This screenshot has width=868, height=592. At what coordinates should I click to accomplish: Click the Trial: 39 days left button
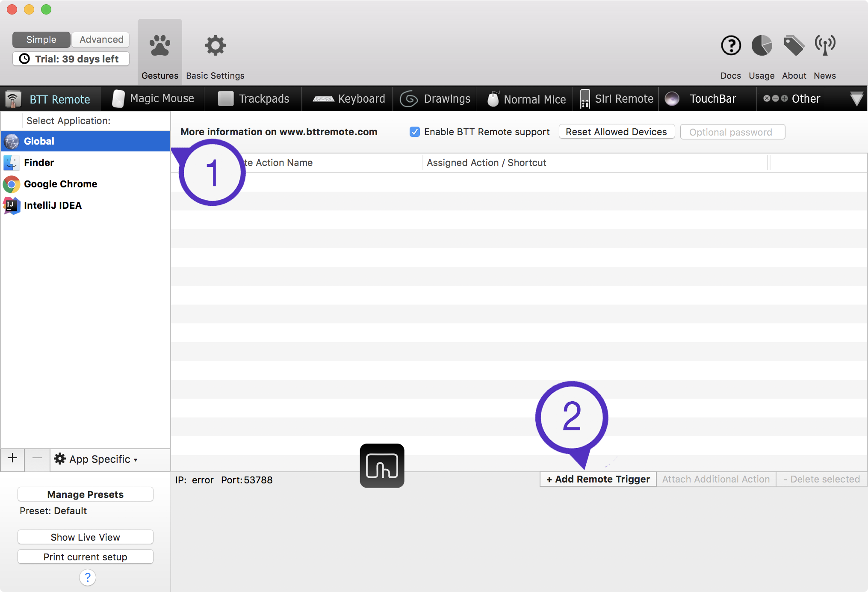click(71, 59)
